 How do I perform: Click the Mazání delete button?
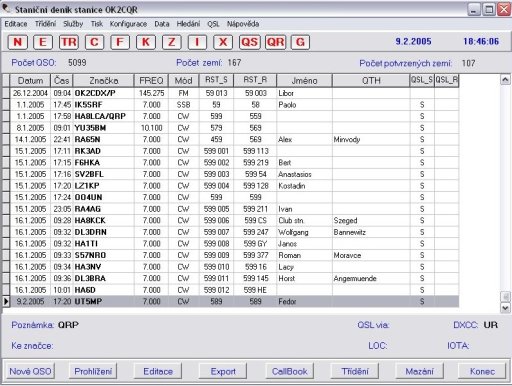click(x=419, y=371)
